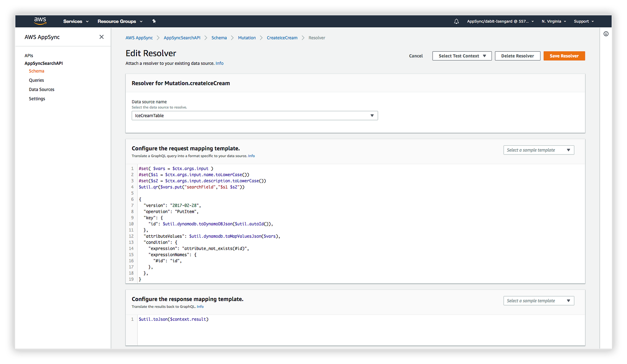Click the Select Test Context button

coord(462,56)
